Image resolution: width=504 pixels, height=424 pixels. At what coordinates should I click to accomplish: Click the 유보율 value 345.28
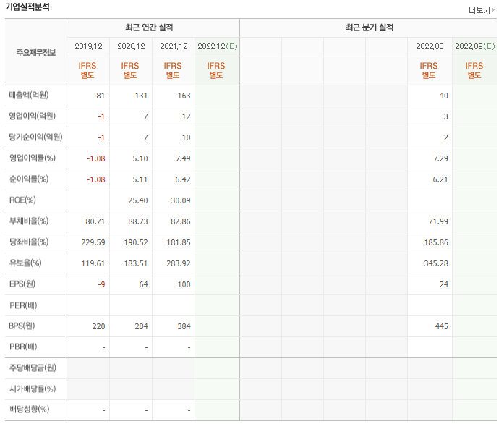(x=436, y=263)
